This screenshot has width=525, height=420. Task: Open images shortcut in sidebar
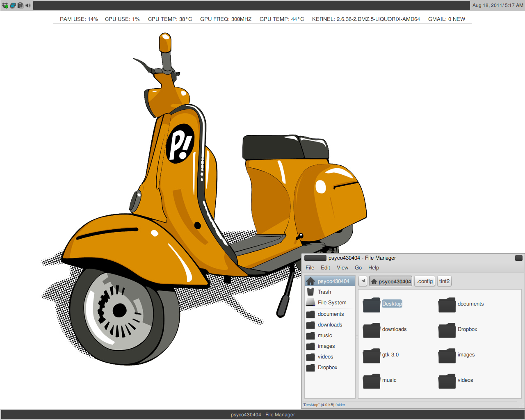pyautogui.click(x=330, y=346)
